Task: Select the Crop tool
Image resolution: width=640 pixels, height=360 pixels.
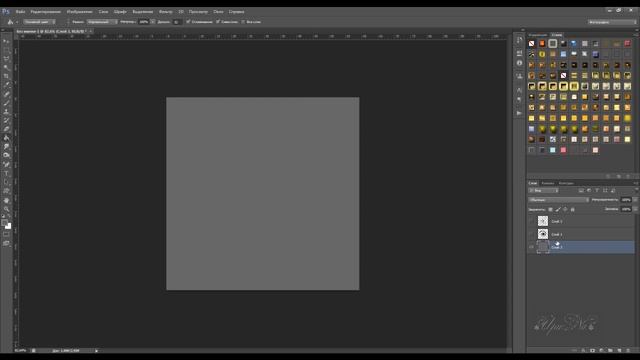Action: [x=7, y=76]
